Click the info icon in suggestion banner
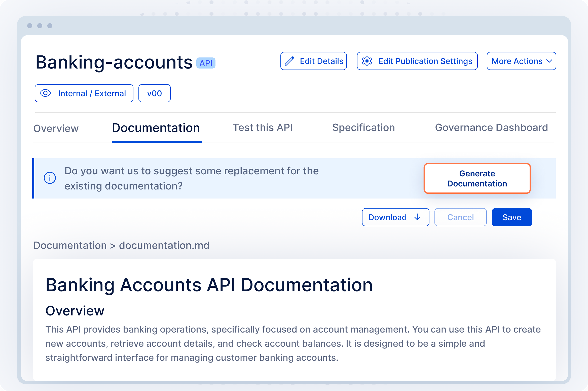The width and height of the screenshot is (588, 391). [50, 178]
